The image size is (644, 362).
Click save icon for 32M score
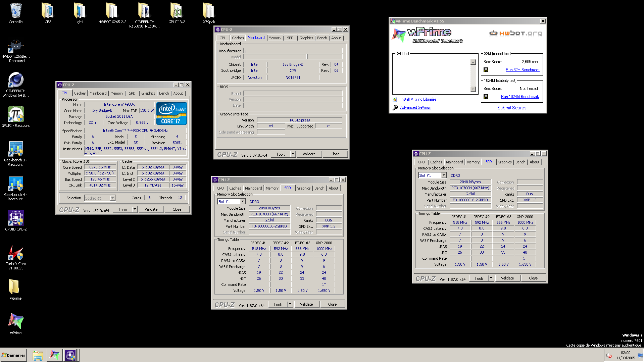pos(486,70)
